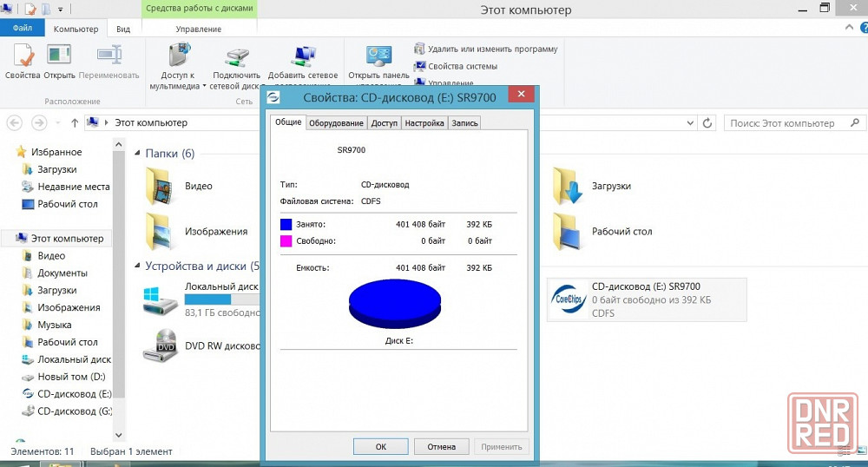The height and width of the screenshot is (467, 868).
Task: Click the Поиск: Этот компьютер search field
Action: 786,123
